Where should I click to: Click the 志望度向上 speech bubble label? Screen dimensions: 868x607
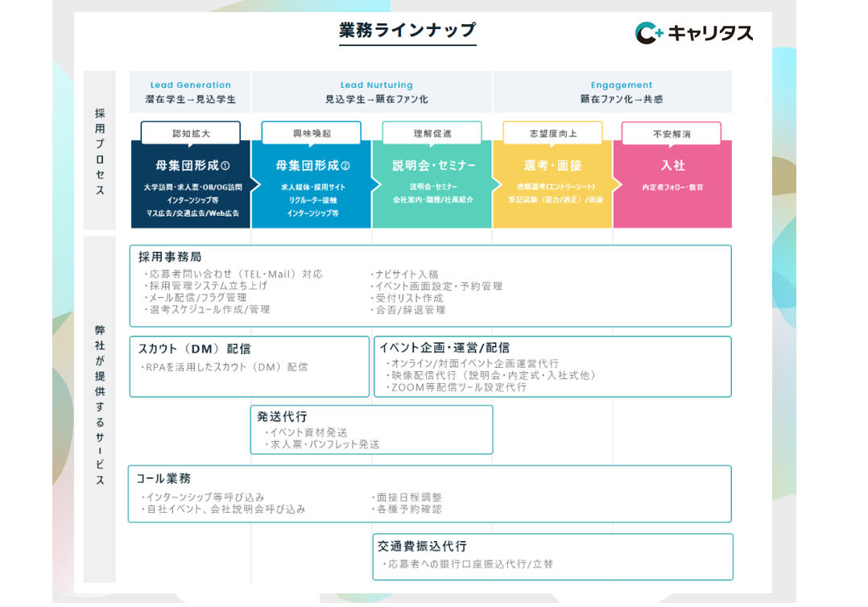click(552, 134)
